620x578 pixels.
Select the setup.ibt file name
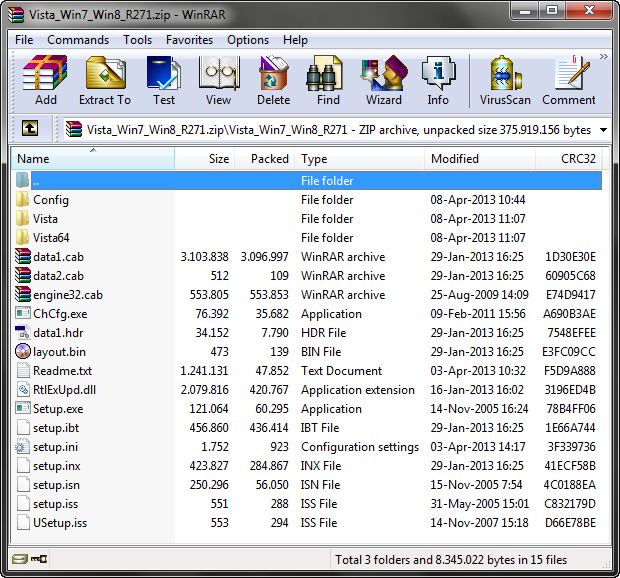(x=56, y=428)
